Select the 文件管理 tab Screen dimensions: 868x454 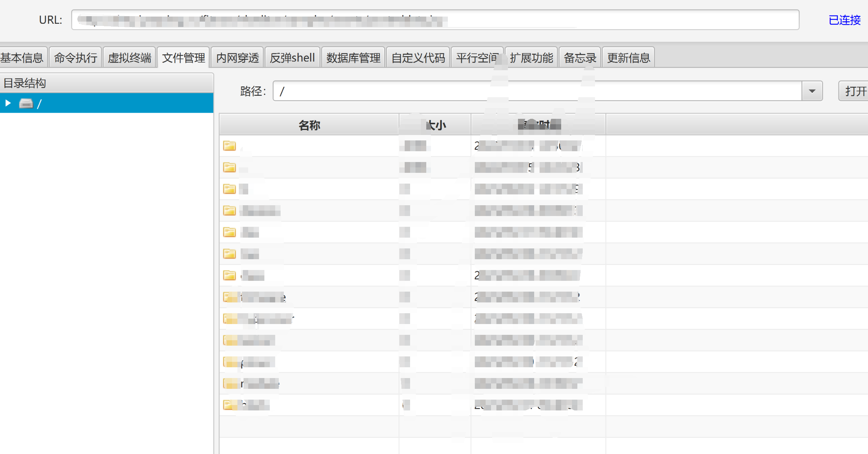click(x=183, y=58)
